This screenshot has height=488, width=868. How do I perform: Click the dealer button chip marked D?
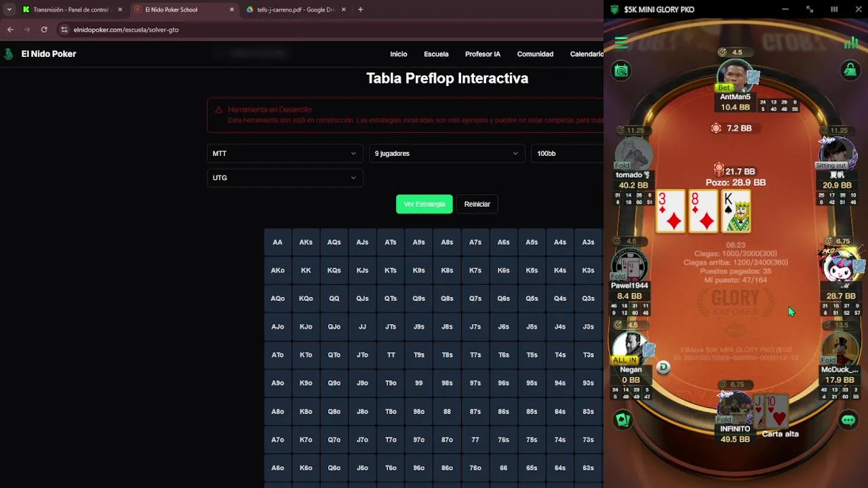[663, 367]
